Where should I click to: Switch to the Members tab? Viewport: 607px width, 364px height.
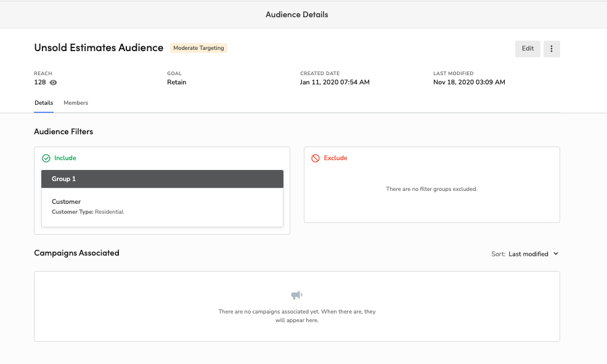75,103
